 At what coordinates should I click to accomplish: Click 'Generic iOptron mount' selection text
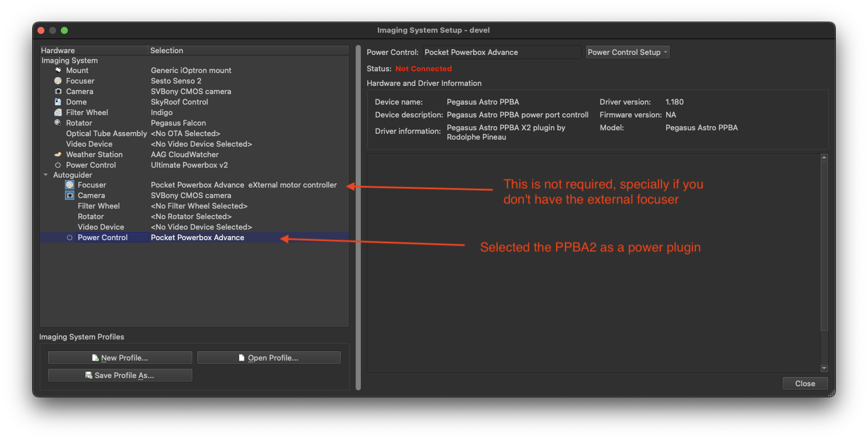point(191,70)
